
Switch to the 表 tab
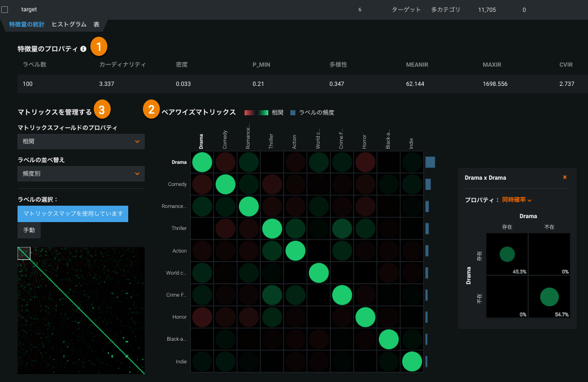(97, 24)
